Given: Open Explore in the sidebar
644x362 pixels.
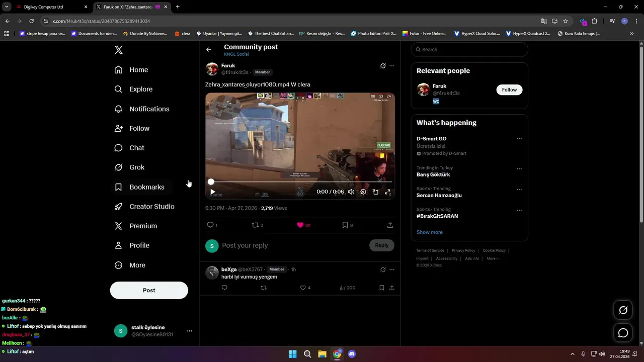Looking at the screenshot, I should click(133, 89).
